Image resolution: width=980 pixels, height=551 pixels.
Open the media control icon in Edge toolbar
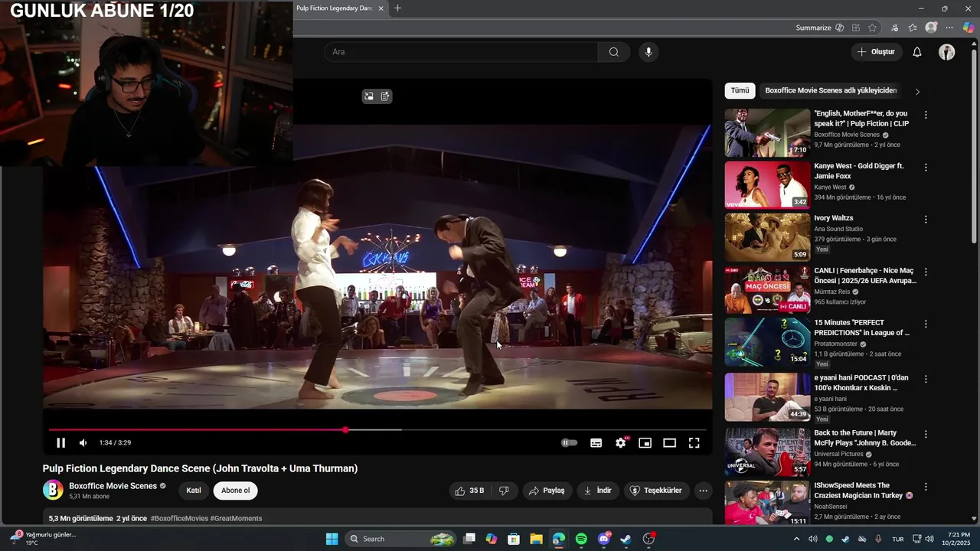(894, 28)
